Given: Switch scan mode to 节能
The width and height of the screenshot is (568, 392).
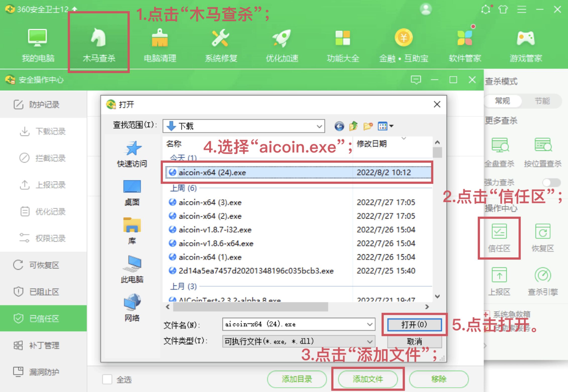Looking at the screenshot, I should pos(542,101).
